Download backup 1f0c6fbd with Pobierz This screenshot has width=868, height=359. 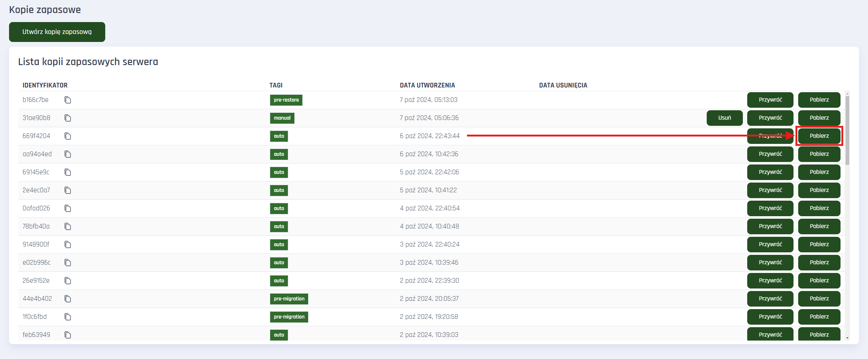tap(819, 317)
